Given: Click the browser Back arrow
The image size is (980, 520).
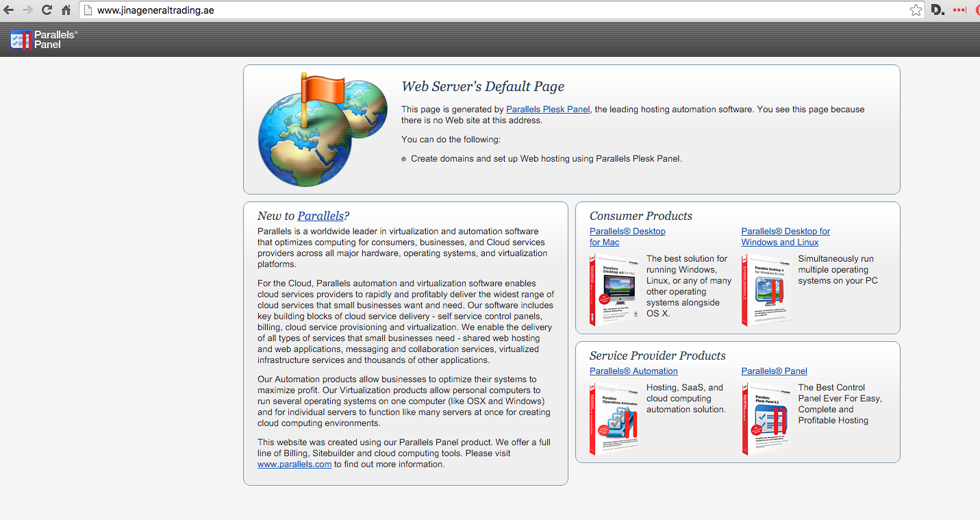Looking at the screenshot, I should (x=9, y=10).
